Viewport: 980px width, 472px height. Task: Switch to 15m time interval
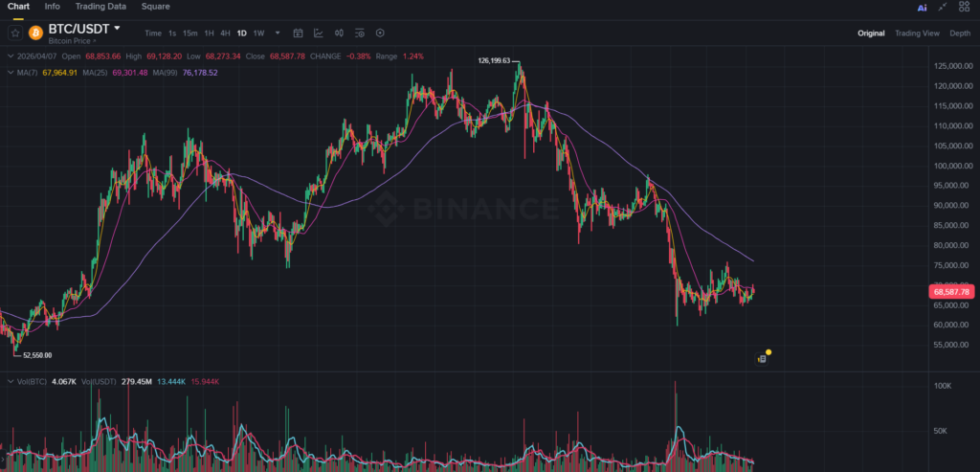click(x=190, y=33)
